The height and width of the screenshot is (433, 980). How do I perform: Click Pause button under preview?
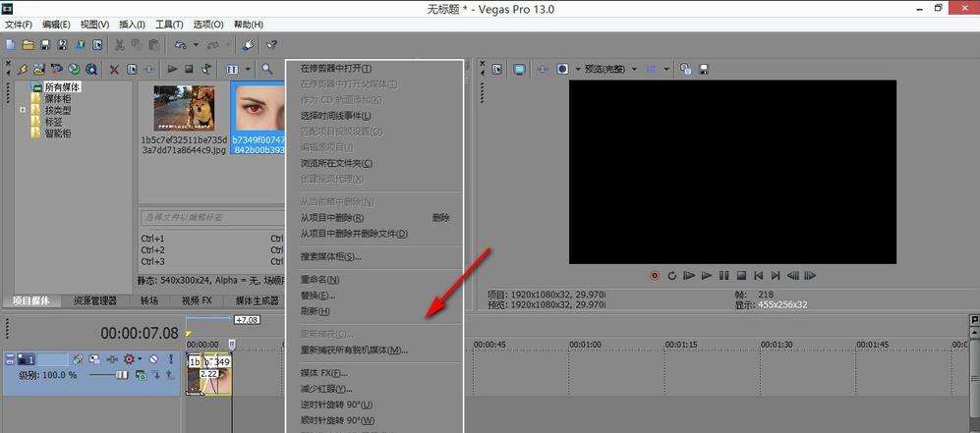point(723,275)
